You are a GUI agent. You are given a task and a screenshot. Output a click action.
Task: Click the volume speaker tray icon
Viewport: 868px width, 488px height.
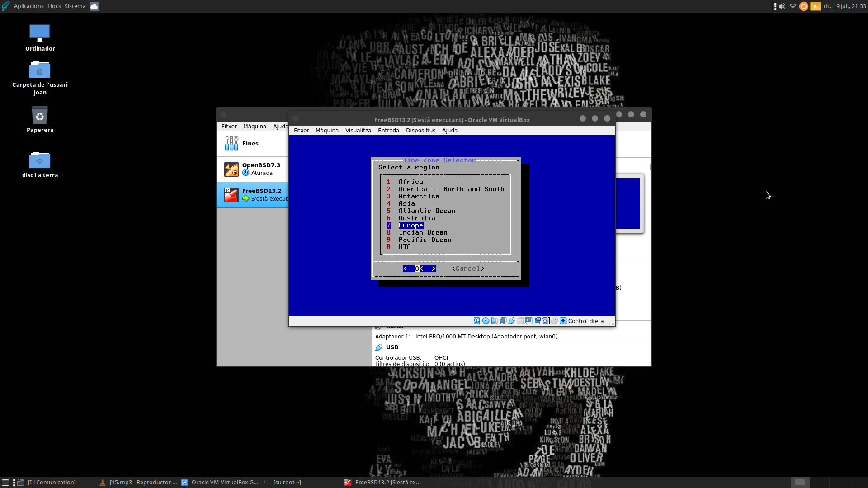(x=782, y=6)
